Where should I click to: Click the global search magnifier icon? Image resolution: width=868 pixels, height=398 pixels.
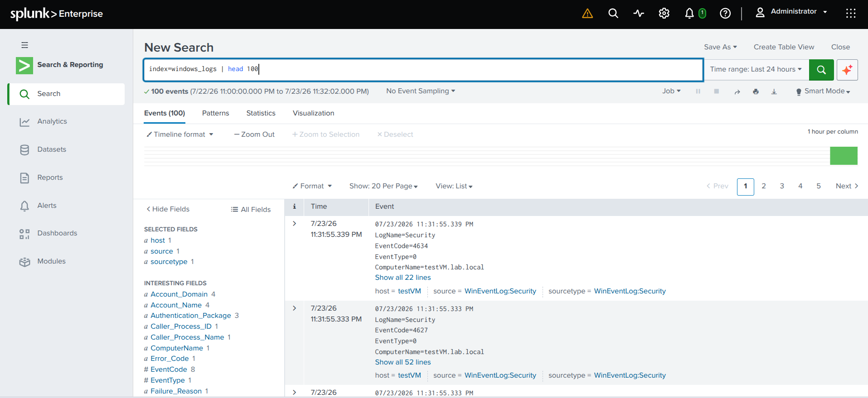tap(613, 14)
